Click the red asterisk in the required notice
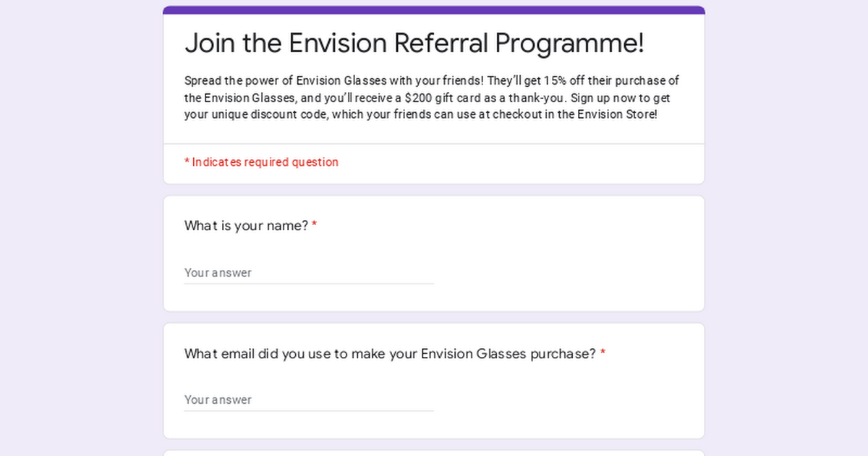Image resolution: width=868 pixels, height=456 pixels. coord(187,161)
